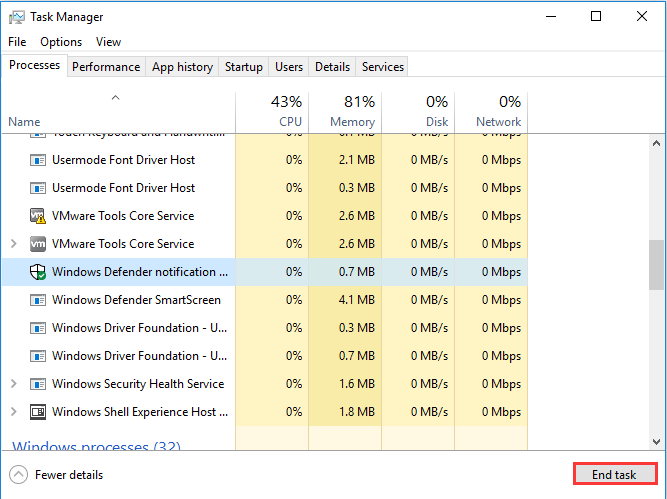Open the Options menu
Viewport: 667px width, 499px height.
pyautogui.click(x=61, y=42)
